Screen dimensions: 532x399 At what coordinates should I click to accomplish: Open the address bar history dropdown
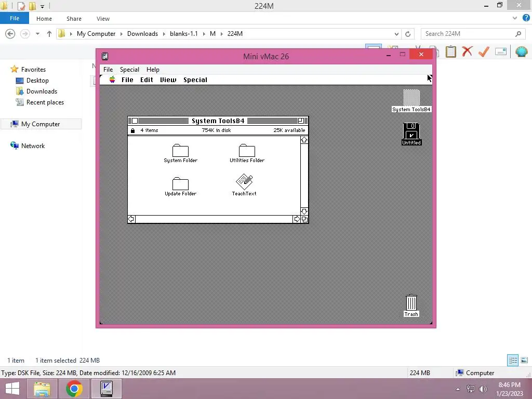tap(396, 34)
